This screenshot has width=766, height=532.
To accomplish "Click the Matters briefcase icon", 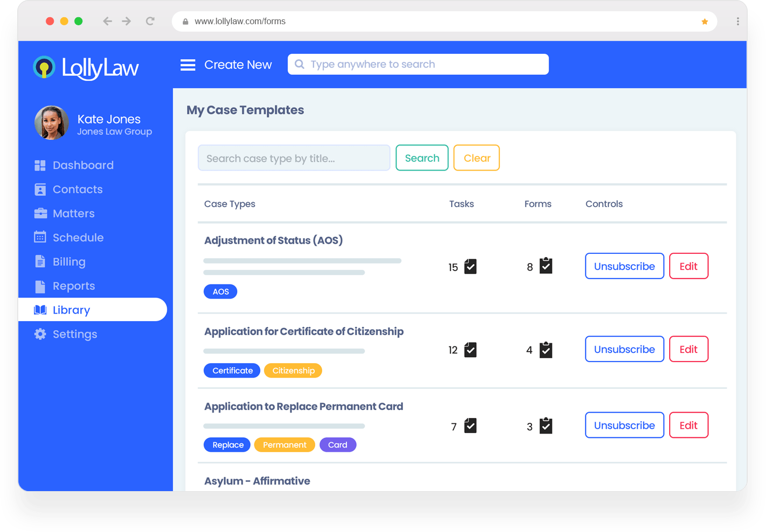I will coord(40,214).
